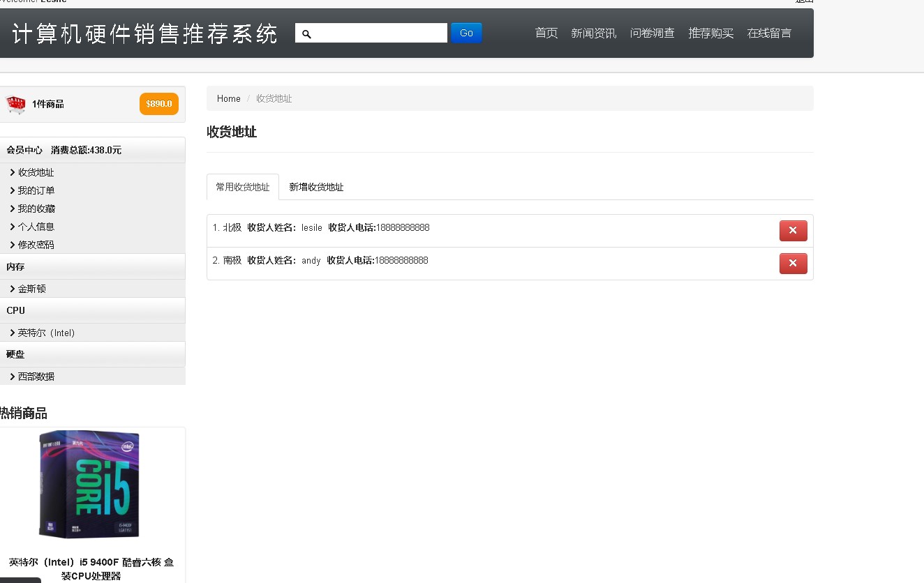Go to 个人信息 in the sidebar
The image size is (924, 583).
[x=36, y=227]
